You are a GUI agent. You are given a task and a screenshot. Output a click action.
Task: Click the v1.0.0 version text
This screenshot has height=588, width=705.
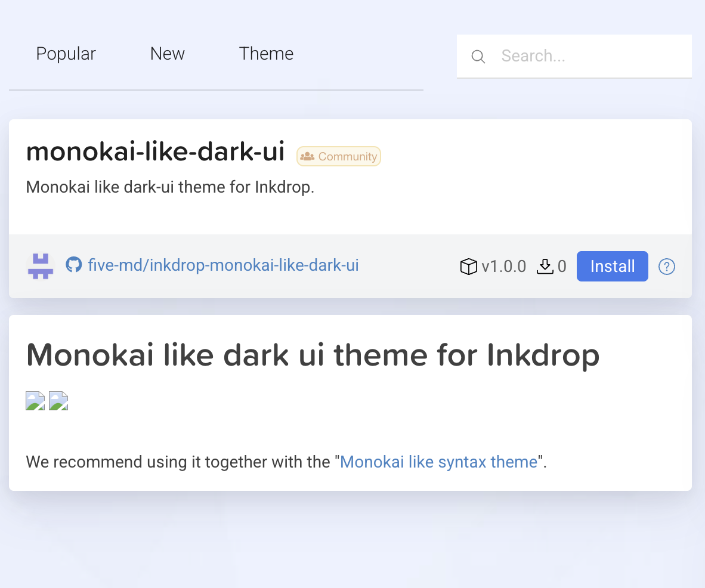pyautogui.click(x=503, y=267)
